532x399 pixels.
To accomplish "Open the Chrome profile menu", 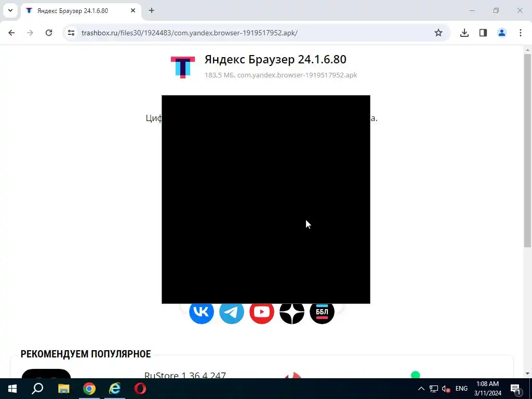I will tap(502, 33).
